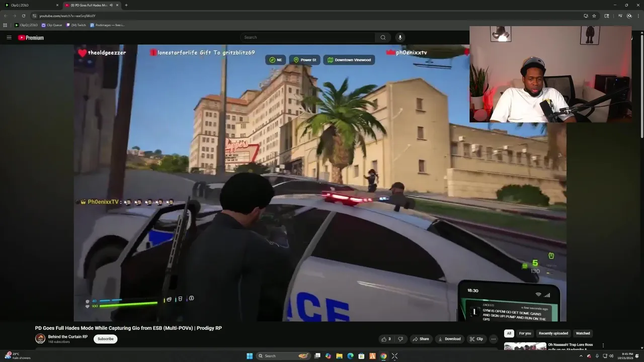This screenshot has width=644, height=362.
Task: Open the Chrome profile avatar
Action: click(629, 16)
